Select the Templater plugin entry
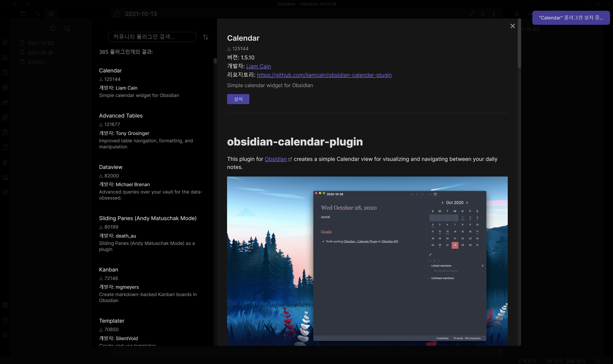Screen dimensions: 613x364 112,321
